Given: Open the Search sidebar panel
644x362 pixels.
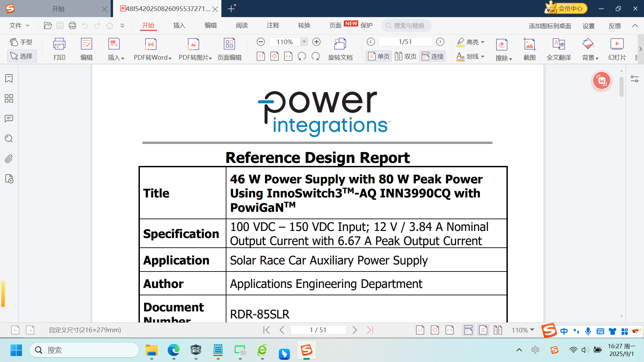Looking at the screenshot, I should pyautogui.click(x=9, y=139).
